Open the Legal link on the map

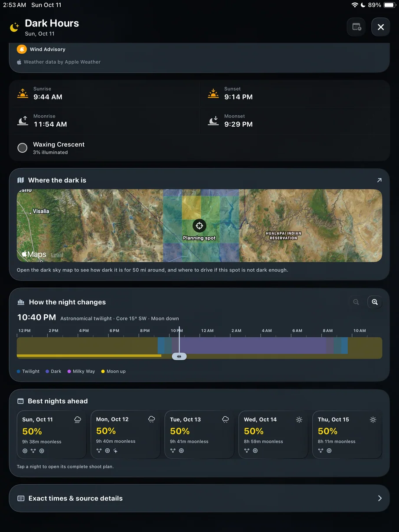click(57, 255)
